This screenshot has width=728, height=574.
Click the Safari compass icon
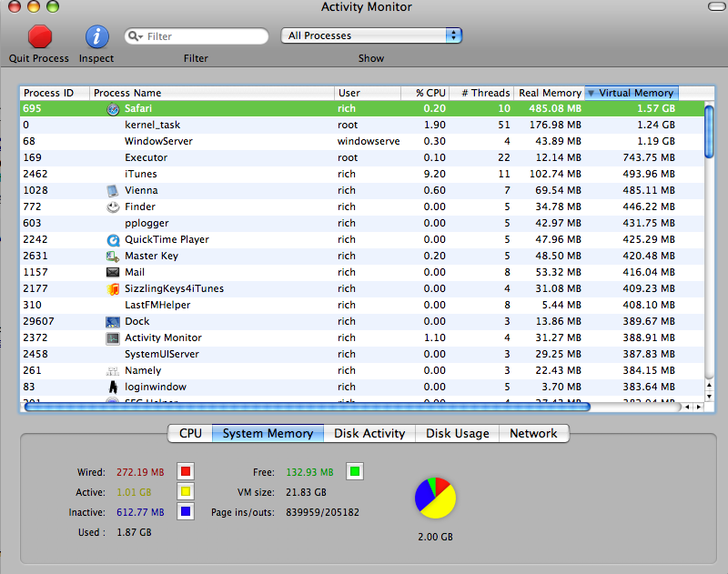(x=113, y=108)
